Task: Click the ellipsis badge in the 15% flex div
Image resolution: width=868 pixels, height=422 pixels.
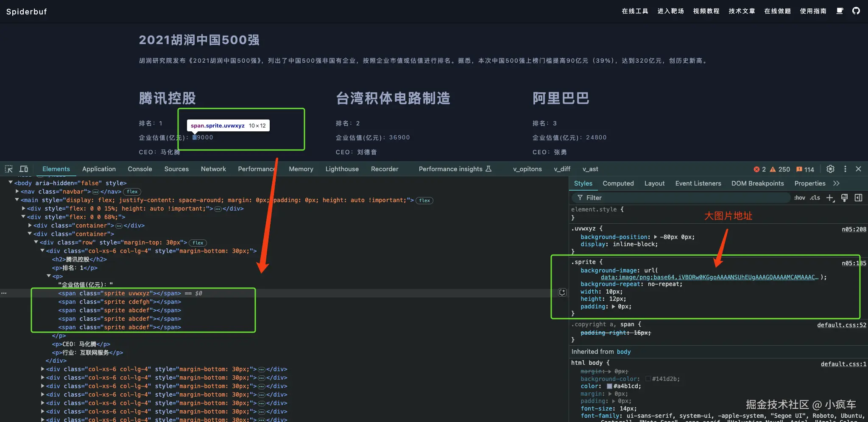Action: [x=218, y=209]
